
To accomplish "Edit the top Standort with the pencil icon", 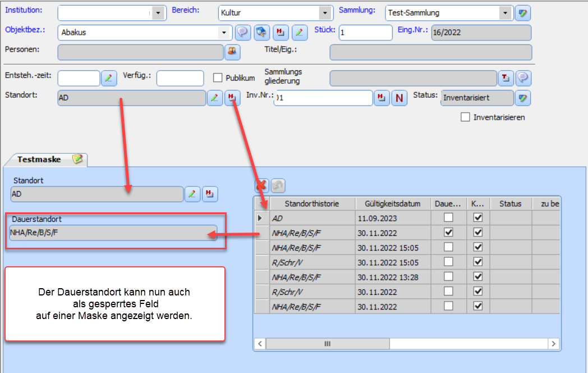I will tap(214, 98).
